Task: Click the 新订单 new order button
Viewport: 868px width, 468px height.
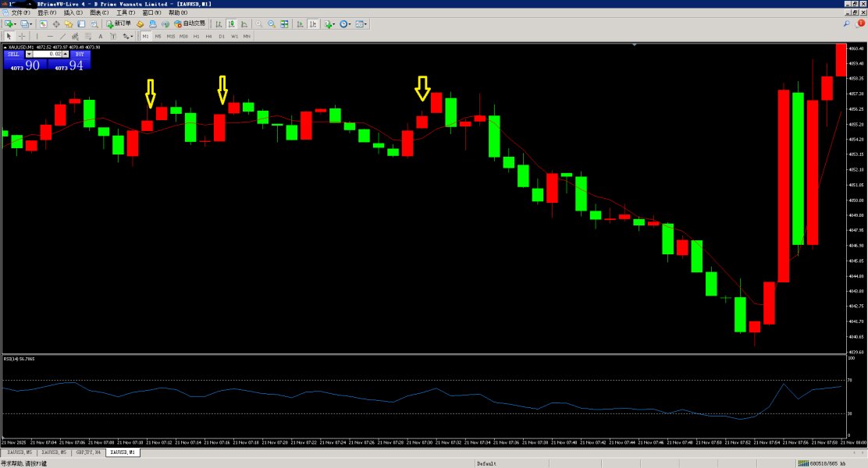Action: (119, 23)
